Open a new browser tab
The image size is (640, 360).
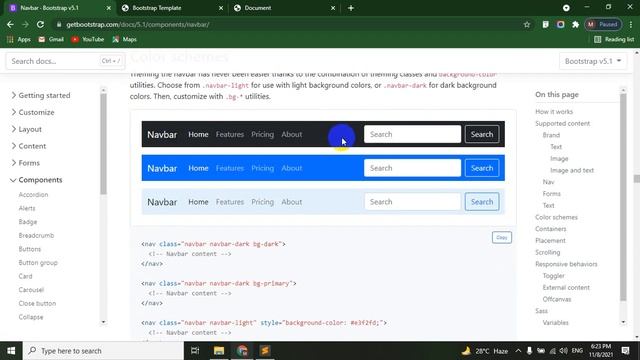pos(351,8)
